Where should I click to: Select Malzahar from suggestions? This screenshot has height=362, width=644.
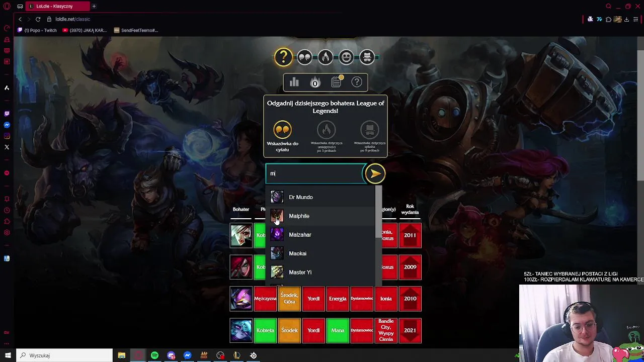tap(320, 235)
